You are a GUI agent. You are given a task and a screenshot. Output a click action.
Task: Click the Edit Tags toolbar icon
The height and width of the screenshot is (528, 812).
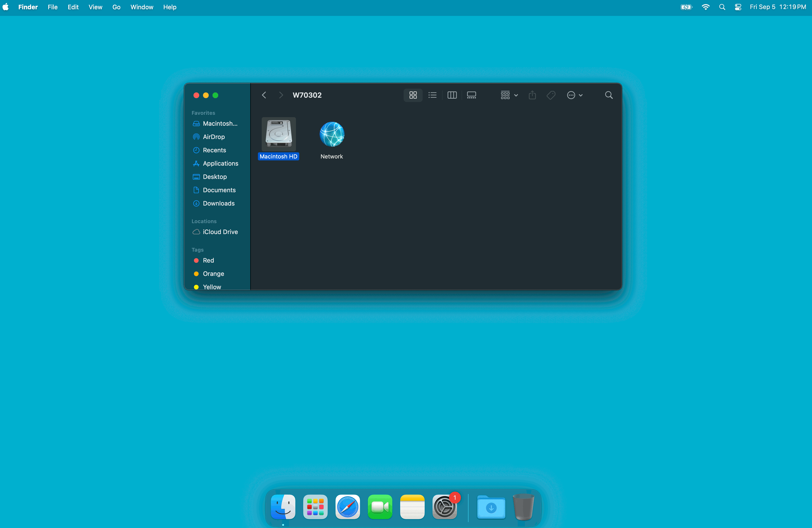551,95
